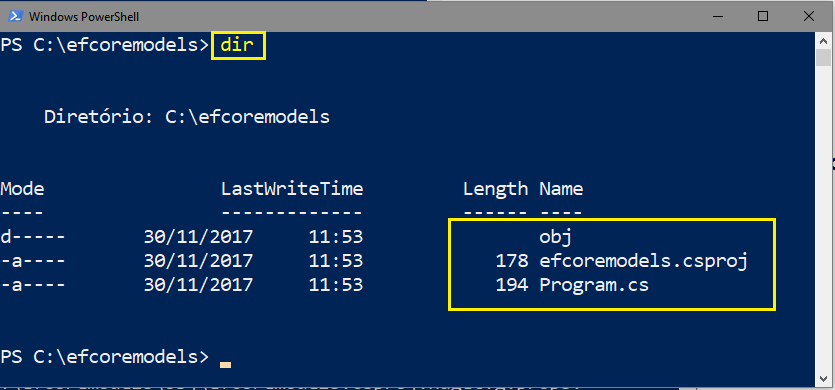Click the LastWriteTime column header
This screenshot has height=390, width=835.
[x=292, y=189]
